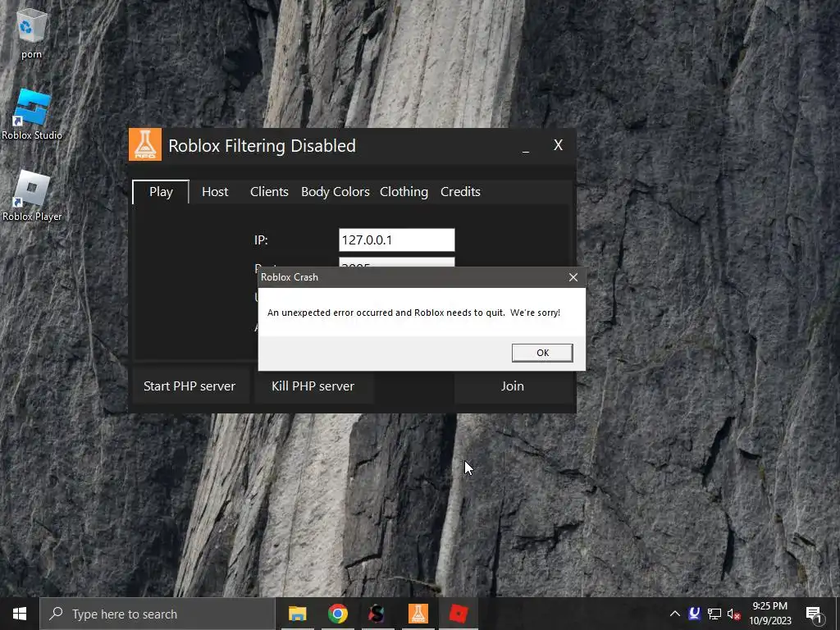This screenshot has width=840, height=630.
Task: Open the Recycle Bin named porn
Action: [x=32, y=33]
